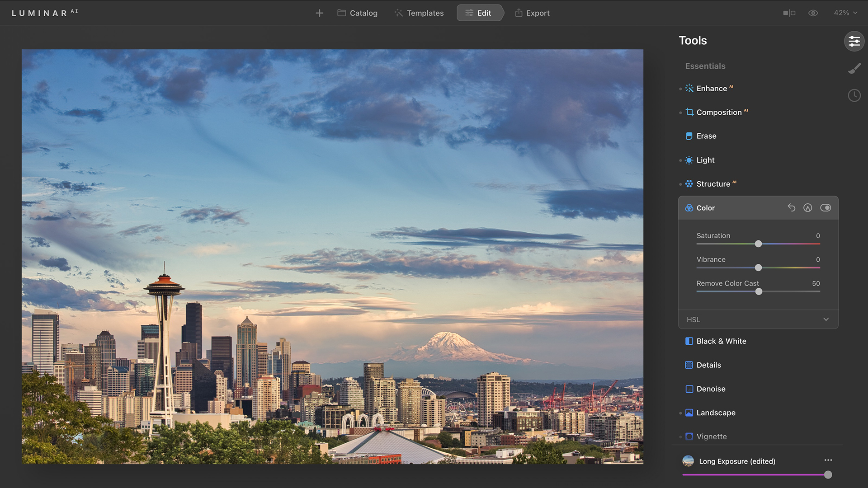Open the Landscape tool
Image resolution: width=868 pixels, height=488 pixels.
(x=716, y=413)
